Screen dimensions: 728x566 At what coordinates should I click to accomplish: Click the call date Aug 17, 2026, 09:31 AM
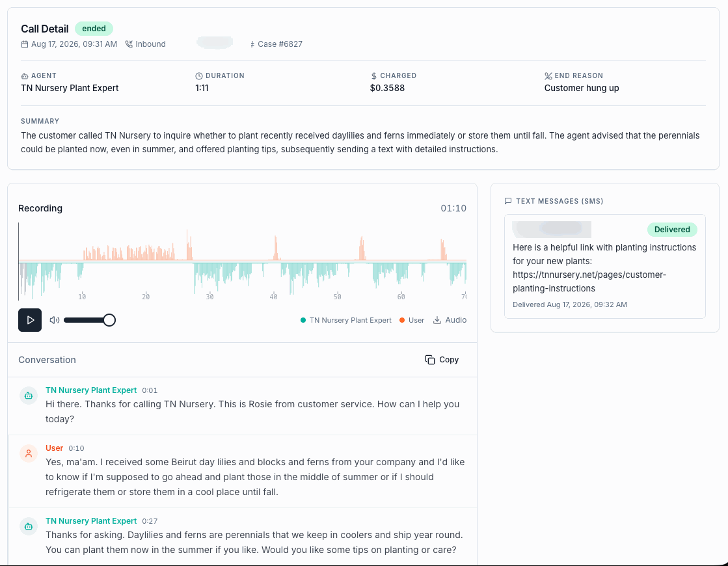(x=74, y=44)
